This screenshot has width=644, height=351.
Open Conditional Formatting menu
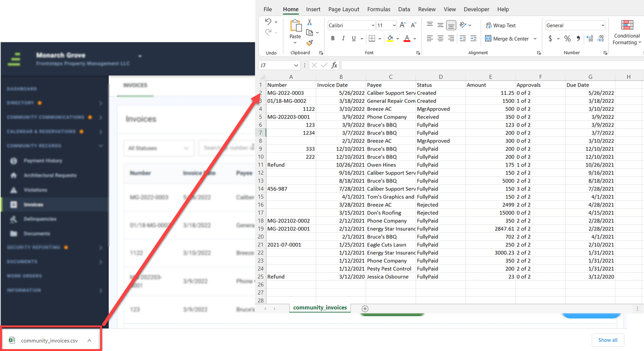pos(627,32)
